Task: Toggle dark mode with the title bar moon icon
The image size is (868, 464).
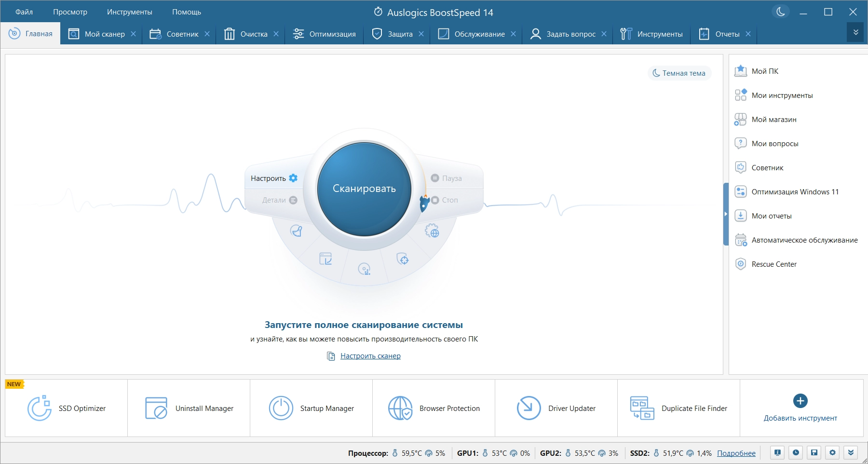Action: click(x=781, y=12)
